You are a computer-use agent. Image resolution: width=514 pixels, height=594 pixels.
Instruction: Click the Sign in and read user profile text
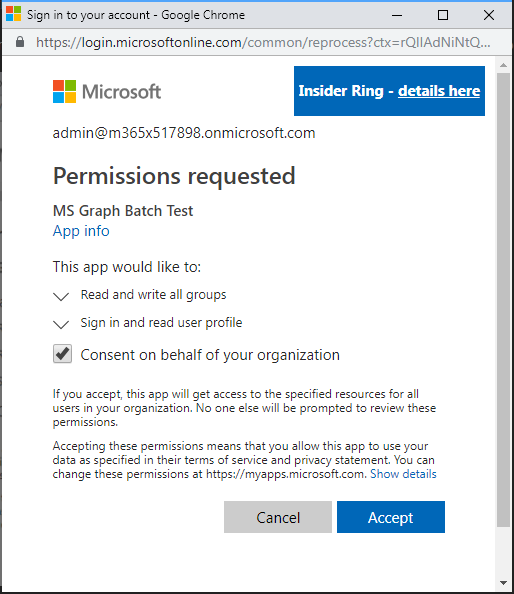pyautogui.click(x=161, y=322)
